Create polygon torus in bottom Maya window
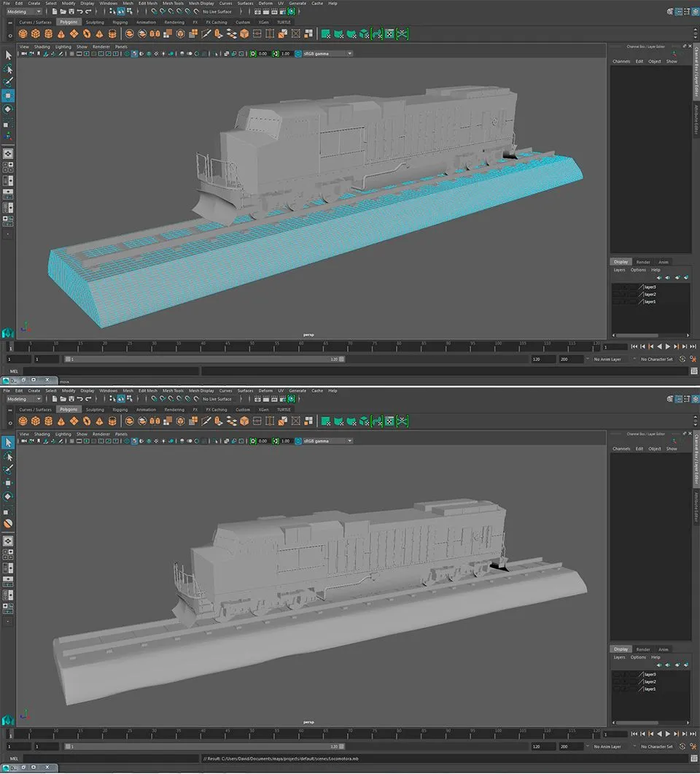700x774 pixels. (x=87, y=421)
